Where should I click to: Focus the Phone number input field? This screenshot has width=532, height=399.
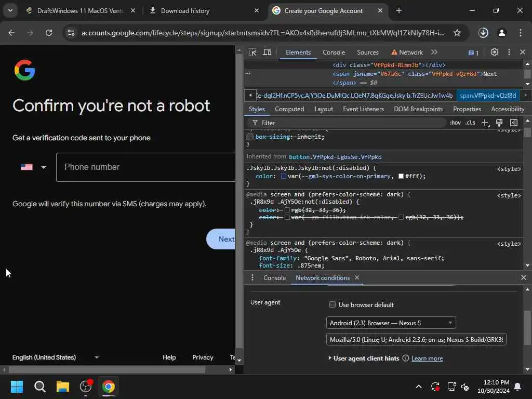click(145, 167)
